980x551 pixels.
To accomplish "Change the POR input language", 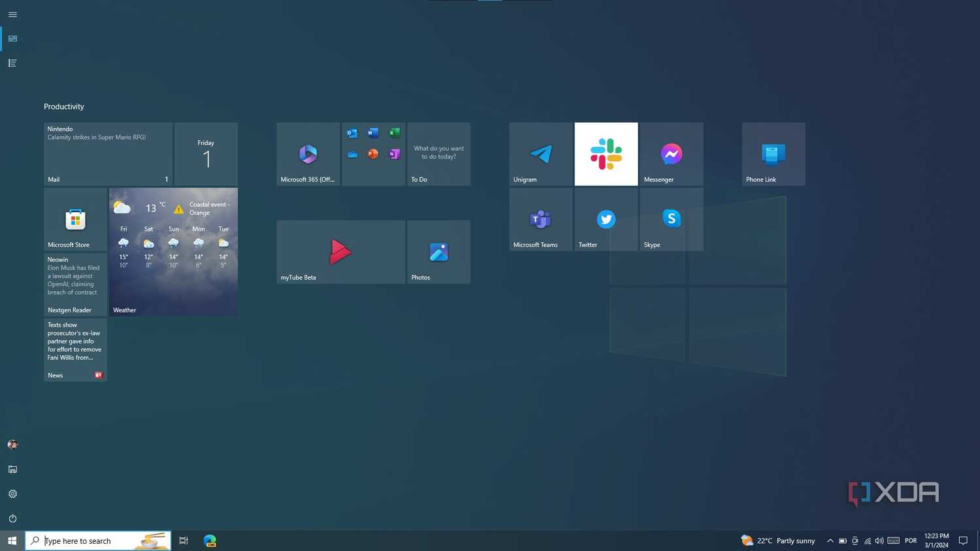I will click(911, 541).
